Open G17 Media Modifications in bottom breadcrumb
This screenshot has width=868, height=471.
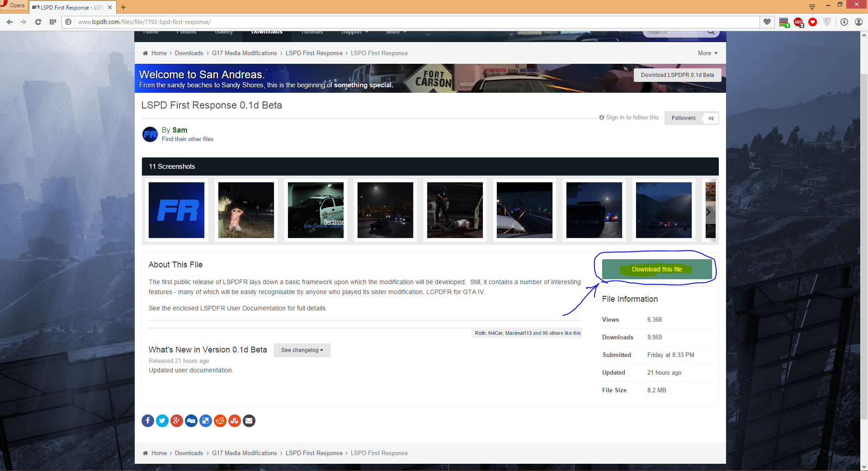point(245,453)
